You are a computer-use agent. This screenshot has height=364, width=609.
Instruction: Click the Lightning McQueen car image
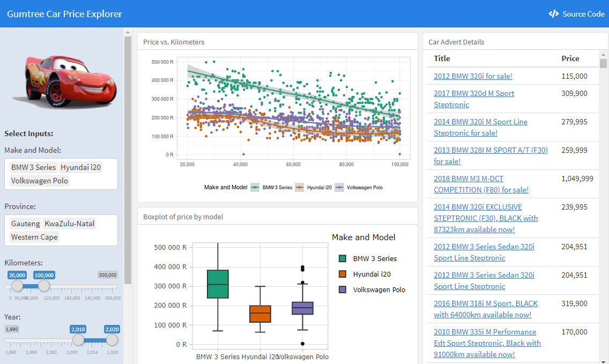(x=64, y=80)
